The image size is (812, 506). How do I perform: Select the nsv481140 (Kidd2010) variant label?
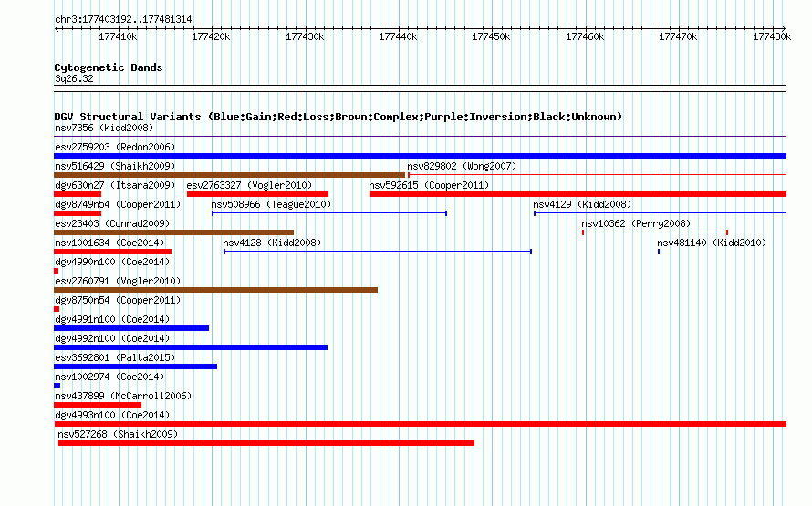click(712, 243)
